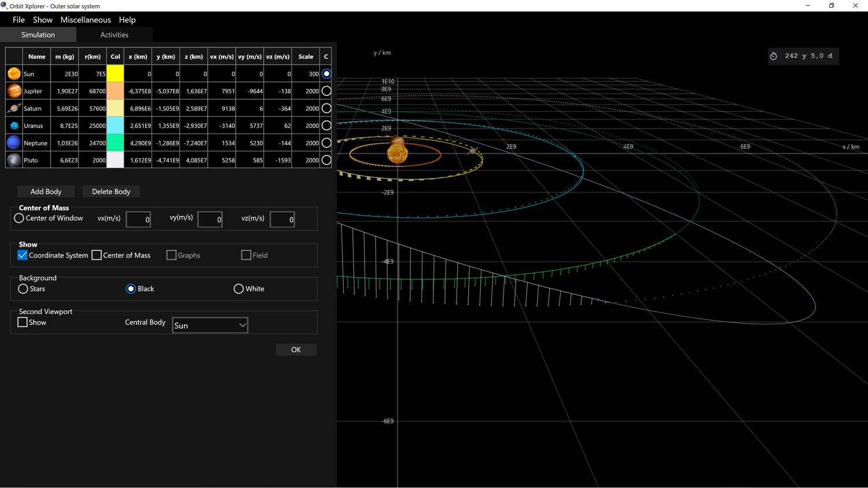868x488 pixels.
Task: Switch to the Simulation tab
Action: click(x=38, y=35)
